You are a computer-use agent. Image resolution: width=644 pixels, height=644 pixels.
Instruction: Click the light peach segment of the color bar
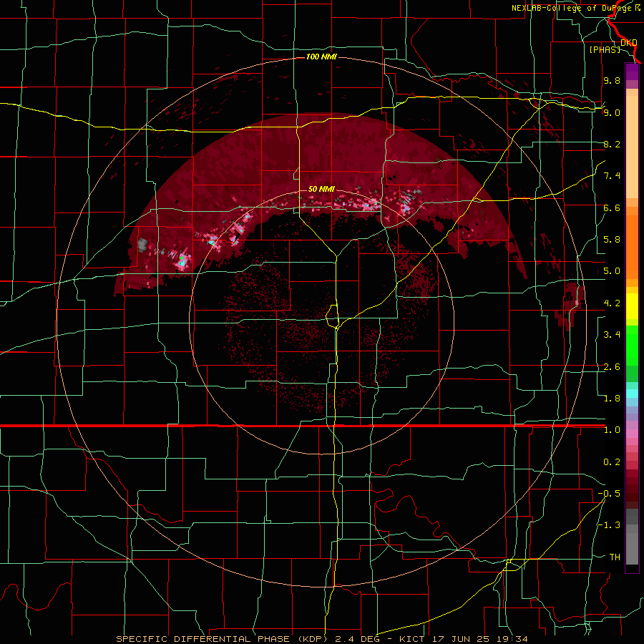pyautogui.click(x=632, y=148)
